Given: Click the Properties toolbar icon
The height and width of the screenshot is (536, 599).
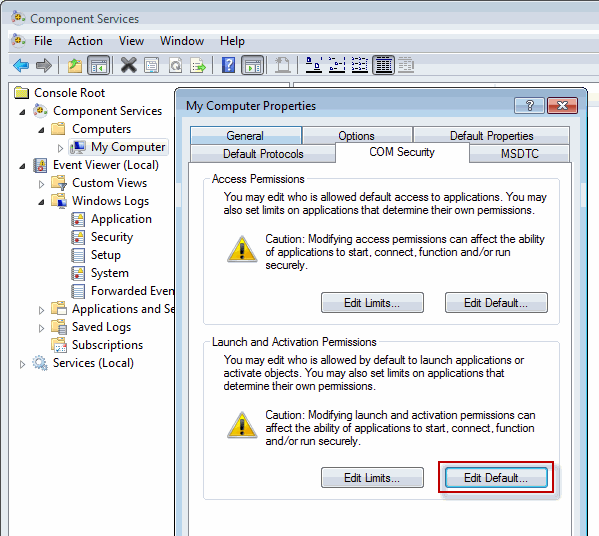Looking at the screenshot, I should click(152, 65).
